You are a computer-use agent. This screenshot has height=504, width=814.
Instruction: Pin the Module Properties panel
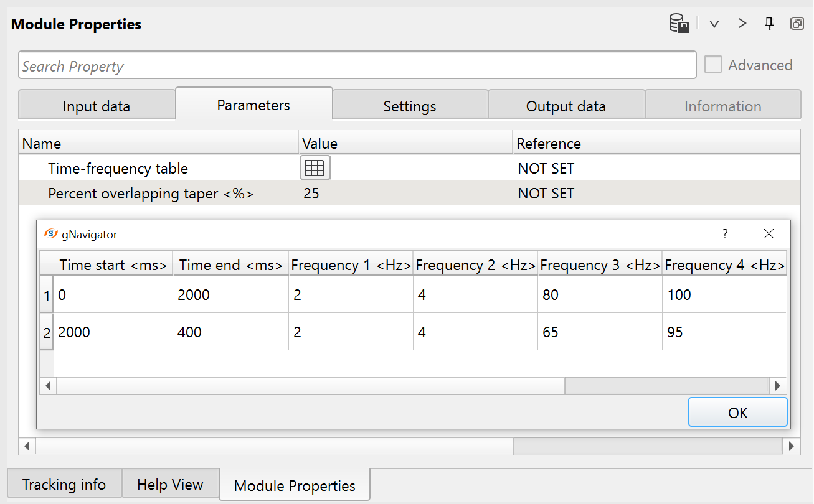pyautogui.click(x=769, y=24)
